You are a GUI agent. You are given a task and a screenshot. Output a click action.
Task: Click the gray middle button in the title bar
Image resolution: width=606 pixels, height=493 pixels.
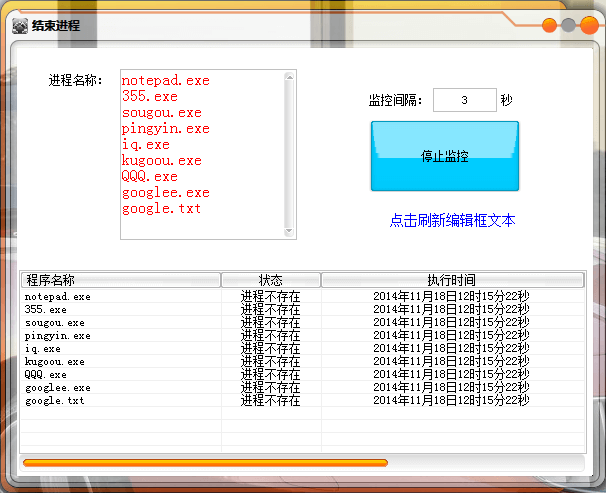[568, 26]
